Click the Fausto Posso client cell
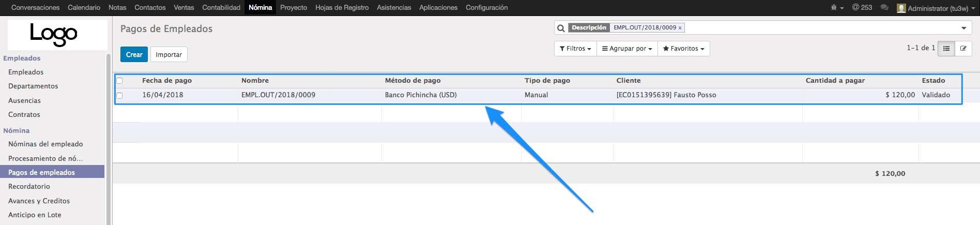Screen dimensions: 980x225 (666, 95)
